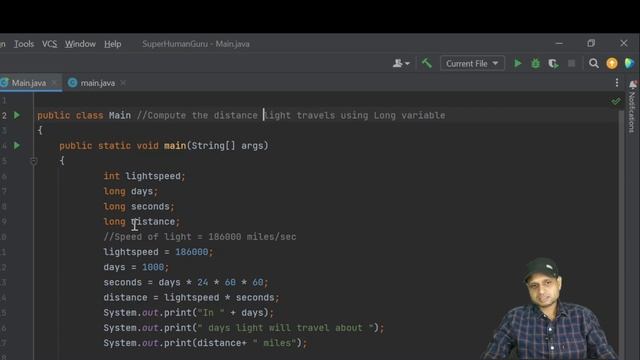Click the print "In " + days statement
Viewport: 640px width, 360px height.
coord(188,313)
